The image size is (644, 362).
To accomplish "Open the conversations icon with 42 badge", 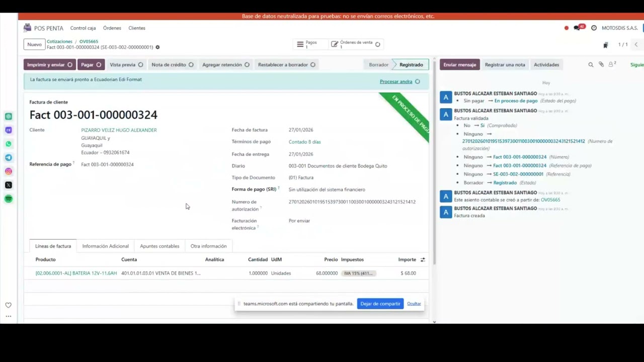I will pos(578,28).
